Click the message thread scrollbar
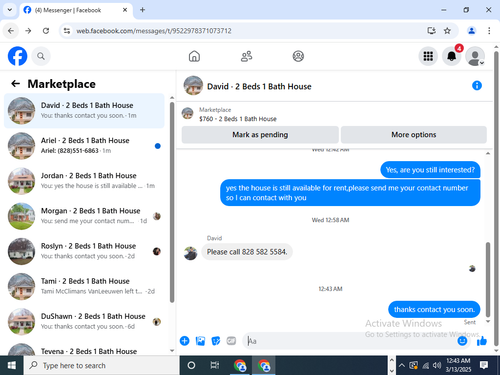 488,279
